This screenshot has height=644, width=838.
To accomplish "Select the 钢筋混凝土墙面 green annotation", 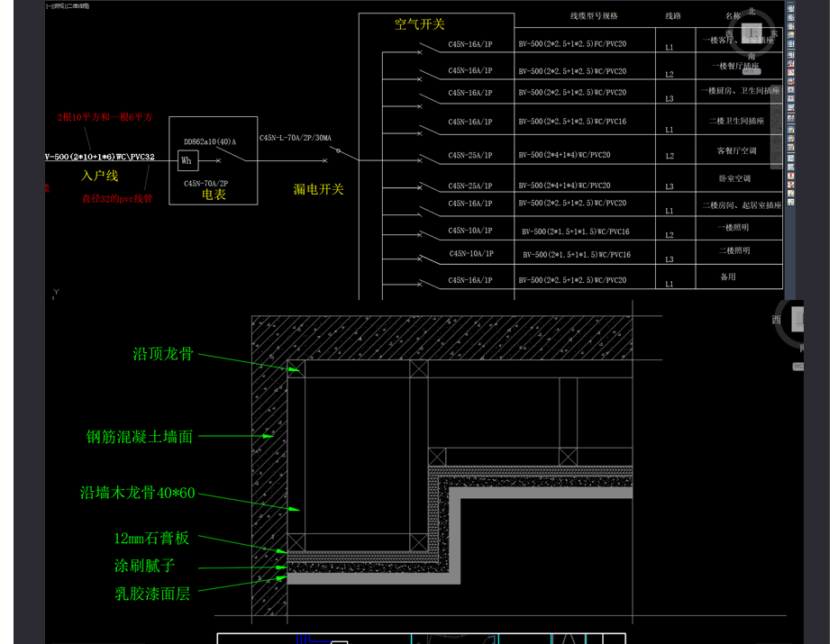I will pyautogui.click(x=140, y=437).
